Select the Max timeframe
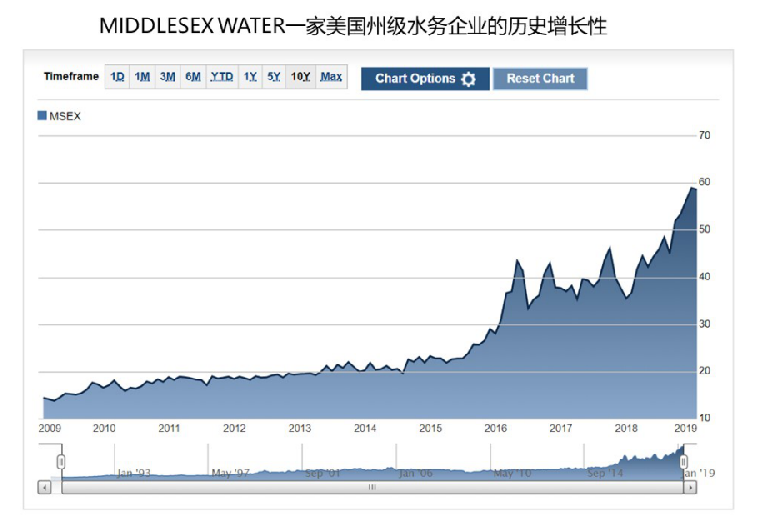759x515 pixels. point(331,76)
